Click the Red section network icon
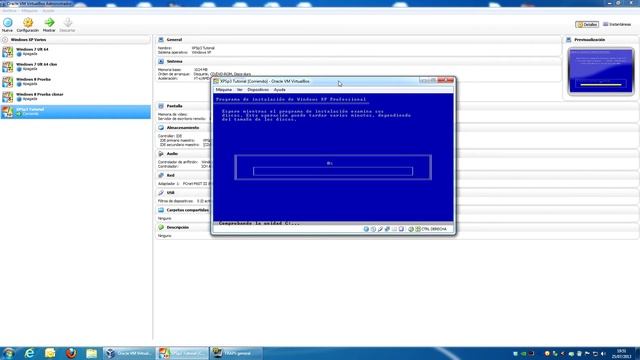Screen dimensions: 640x360 161,175
